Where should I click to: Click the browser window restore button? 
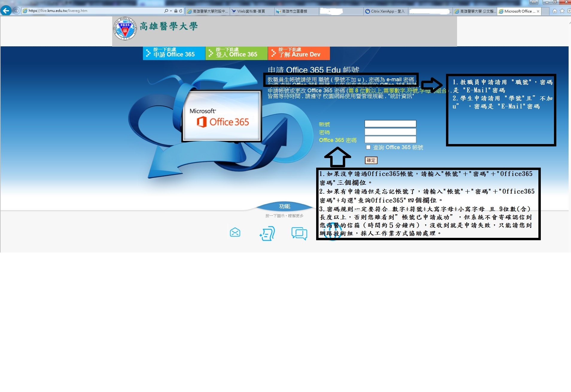(x=554, y=2)
